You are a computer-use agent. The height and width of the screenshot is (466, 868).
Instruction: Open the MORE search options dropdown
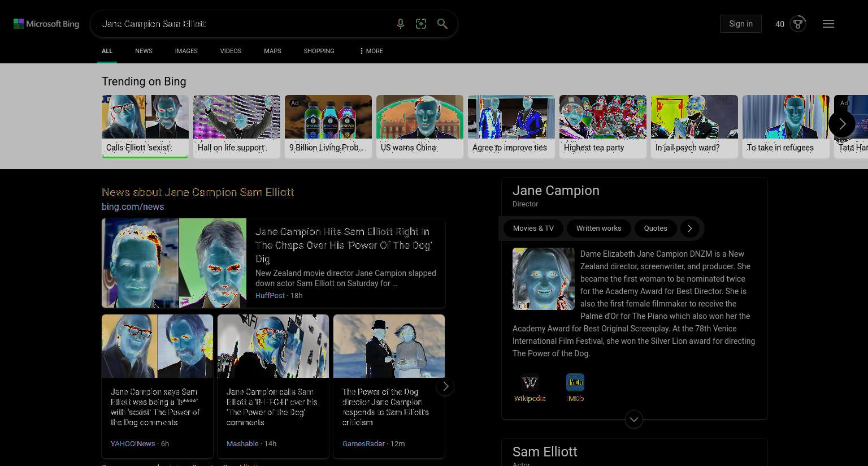pyautogui.click(x=371, y=51)
